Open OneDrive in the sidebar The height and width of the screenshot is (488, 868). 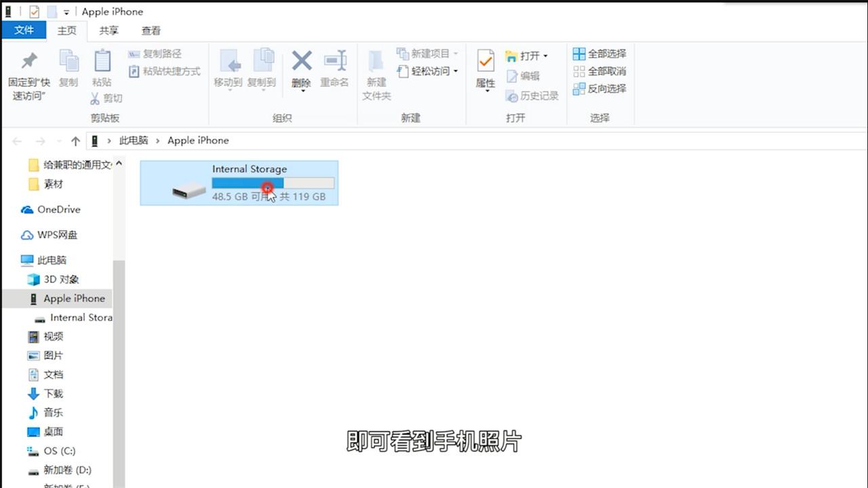51,210
